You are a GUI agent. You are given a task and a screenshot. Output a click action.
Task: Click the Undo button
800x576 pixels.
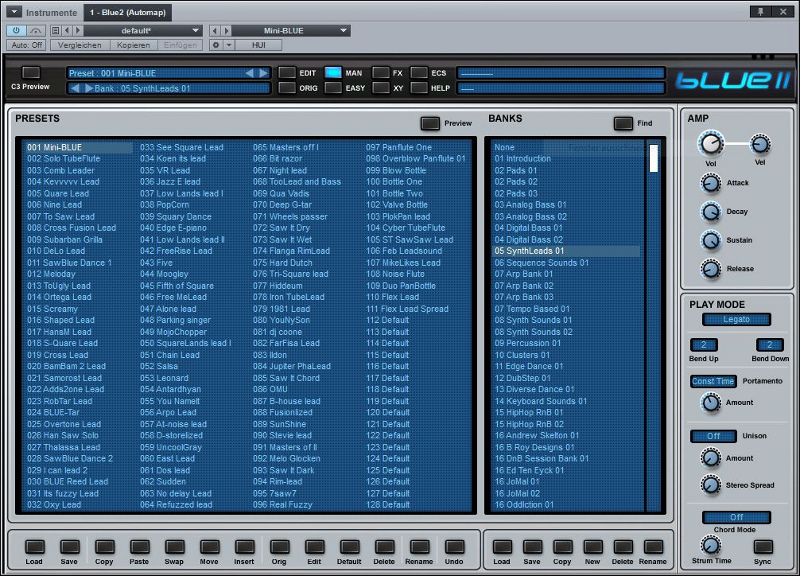(454, 547)
